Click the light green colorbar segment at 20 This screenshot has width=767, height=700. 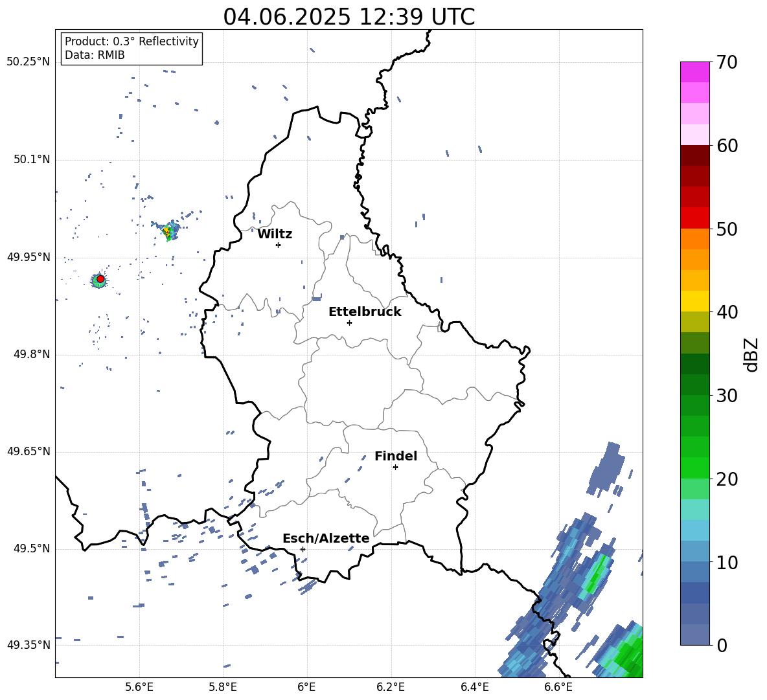(695, 488)
